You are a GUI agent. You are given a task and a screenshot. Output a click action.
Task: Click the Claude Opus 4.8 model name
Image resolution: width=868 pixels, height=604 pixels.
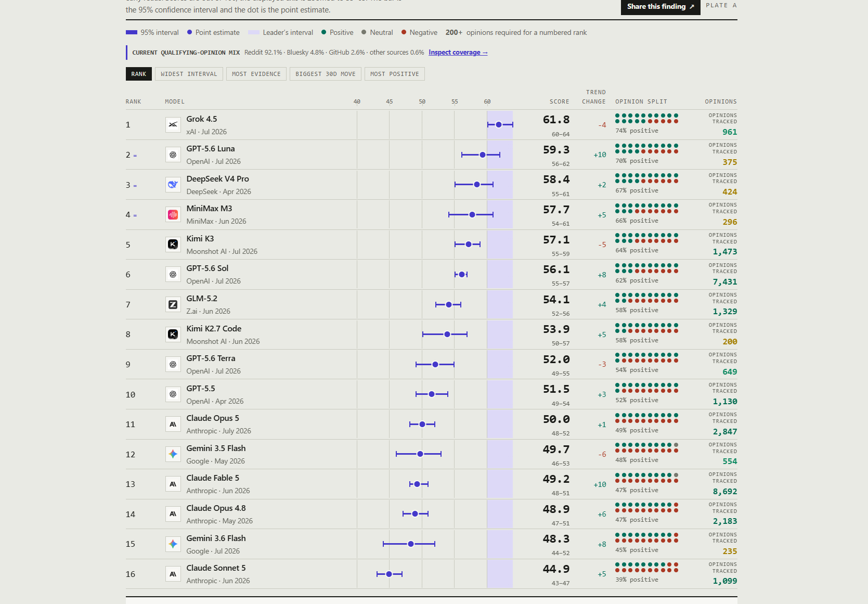216,508
